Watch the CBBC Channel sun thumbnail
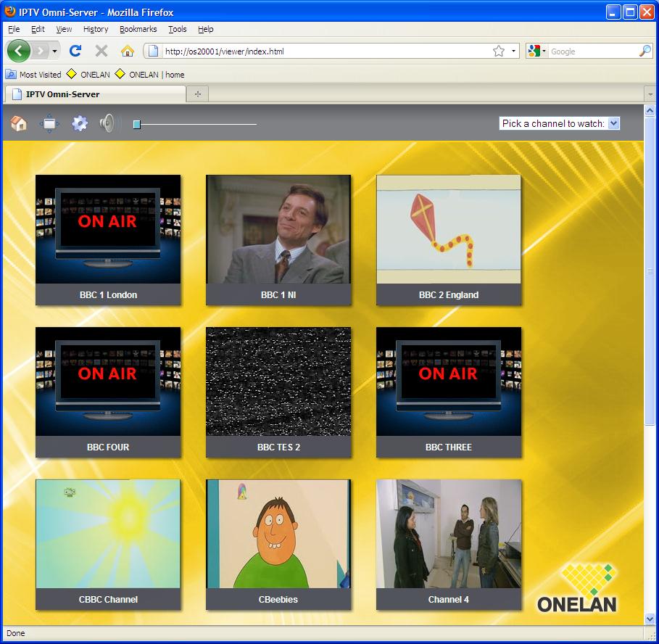 click(x=108, y=534)
